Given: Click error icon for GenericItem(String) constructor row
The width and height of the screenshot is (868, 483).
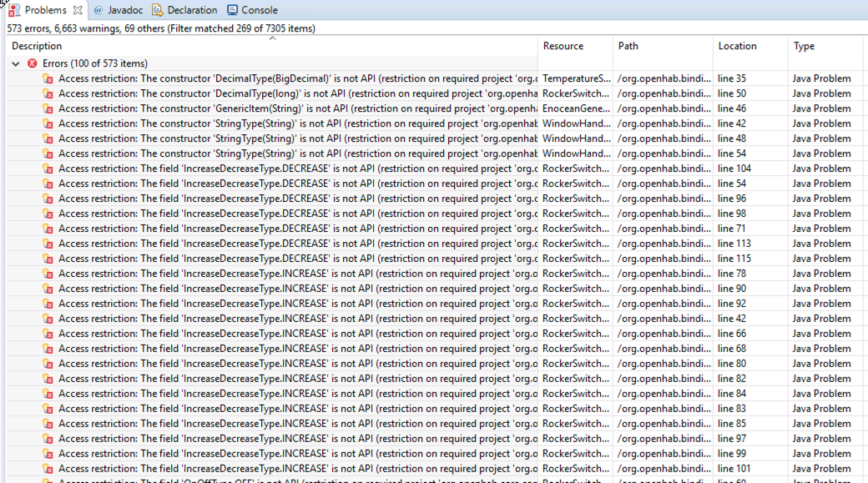Looking at the screenshot, I should (48, 108).
